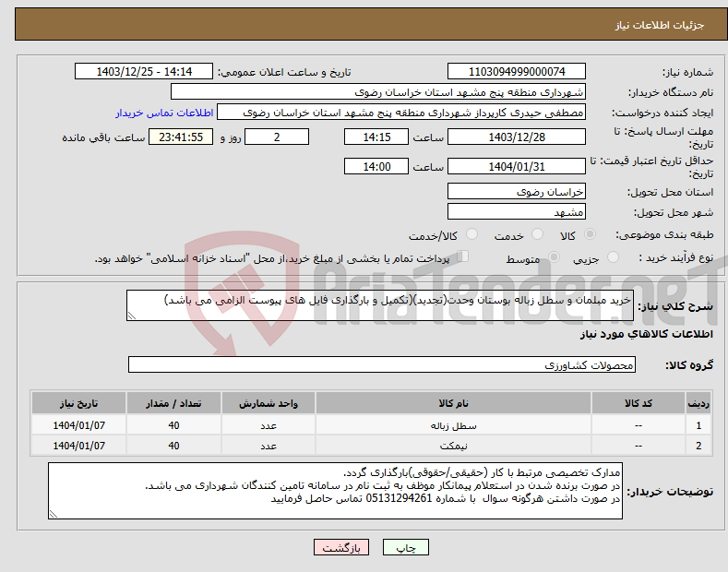The image size is (728, 572).
Task: Open اطلاعات تماس خریدار link
Action: 164,113
